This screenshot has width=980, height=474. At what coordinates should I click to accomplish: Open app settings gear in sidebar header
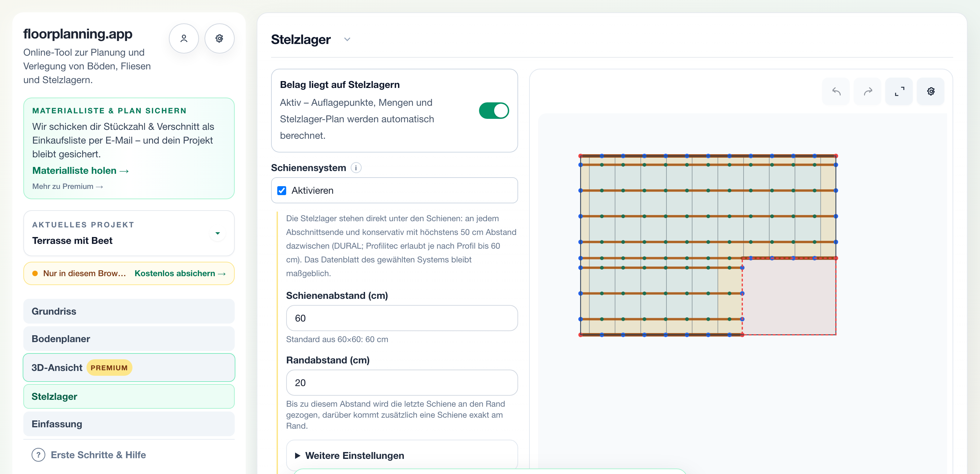tap(220, 38)
